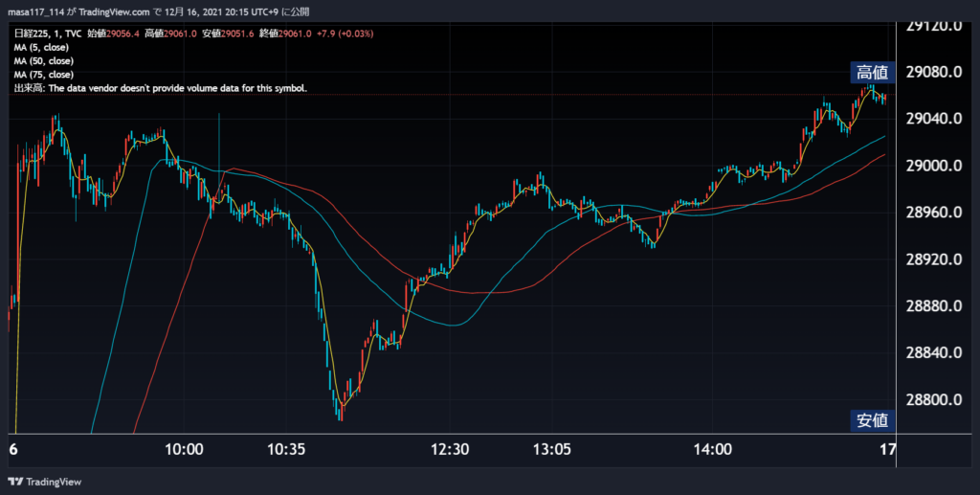The image size is (980, 495).
Task: Click the 29040.0 price axis label
Action: click(x=934, y=119)
